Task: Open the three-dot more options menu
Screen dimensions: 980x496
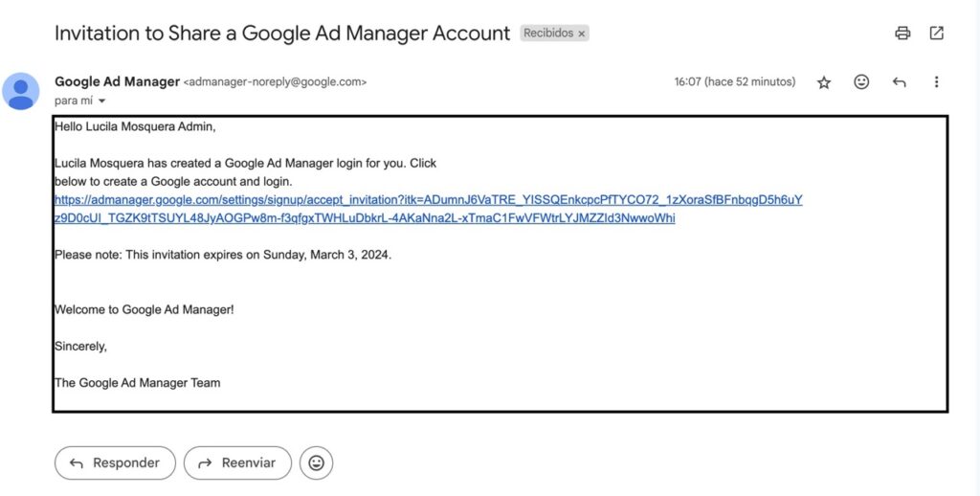Action: (x=936, y=82)
